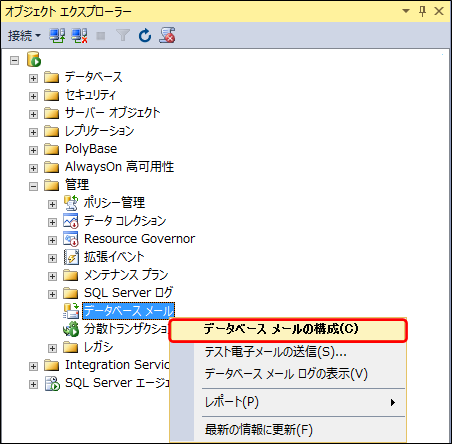Select the データベース メール tree item
452x444 pixels.
coord(129,311)
